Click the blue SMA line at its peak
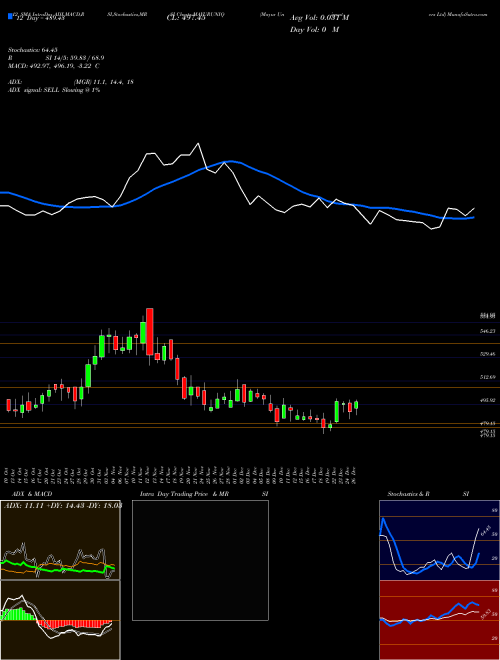500x660 pixels. point(229,161)
